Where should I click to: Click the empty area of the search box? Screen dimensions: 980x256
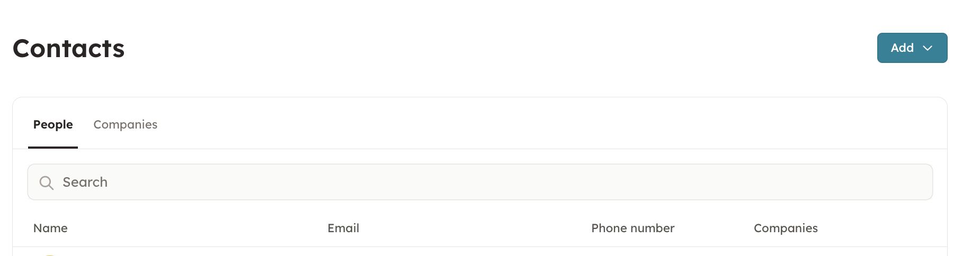coord(530,182)
